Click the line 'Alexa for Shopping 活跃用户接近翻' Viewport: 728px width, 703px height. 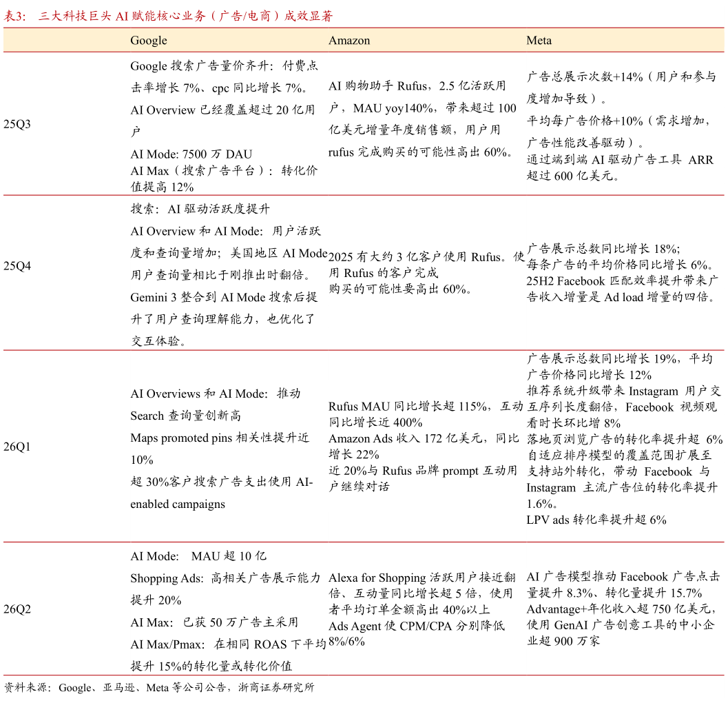422,578
